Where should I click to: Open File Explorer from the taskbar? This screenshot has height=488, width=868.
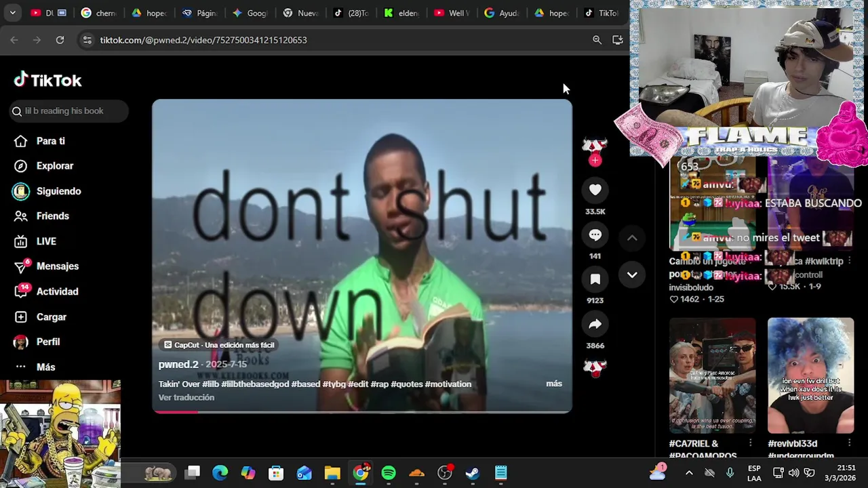(332, 473)
